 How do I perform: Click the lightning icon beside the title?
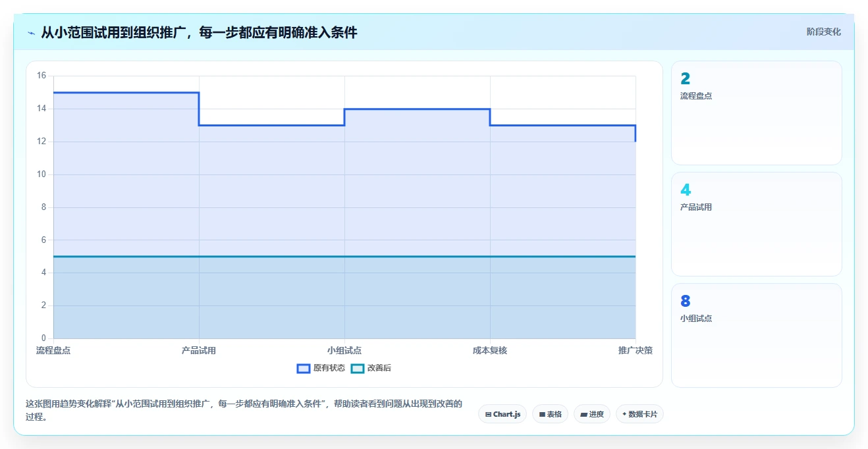pos(31,33)
